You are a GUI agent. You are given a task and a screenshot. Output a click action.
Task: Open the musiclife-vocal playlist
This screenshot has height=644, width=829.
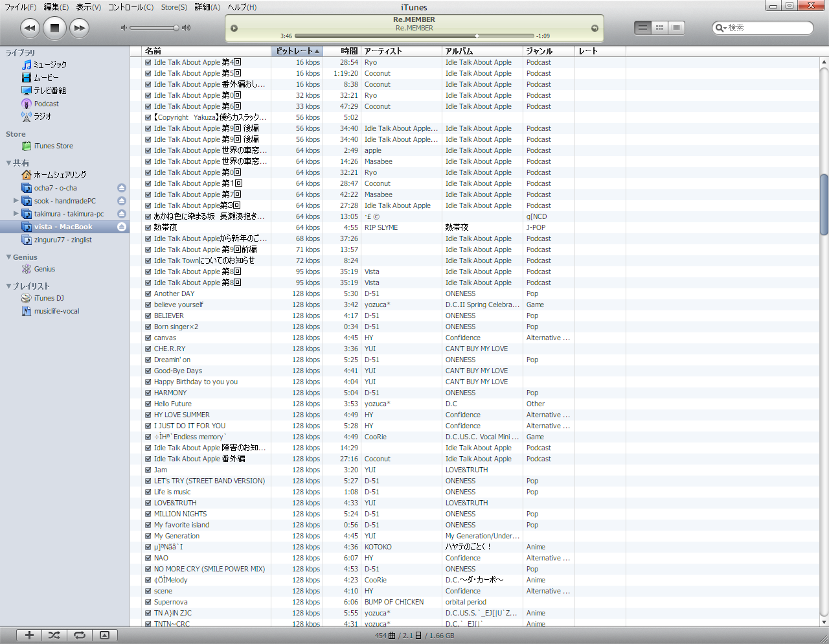(51, 311)
